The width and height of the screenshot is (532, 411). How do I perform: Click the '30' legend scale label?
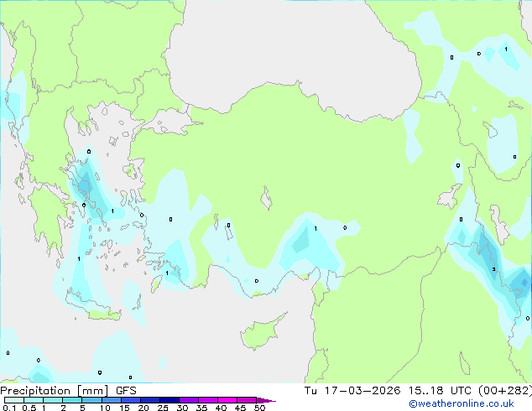pos(182,408)
